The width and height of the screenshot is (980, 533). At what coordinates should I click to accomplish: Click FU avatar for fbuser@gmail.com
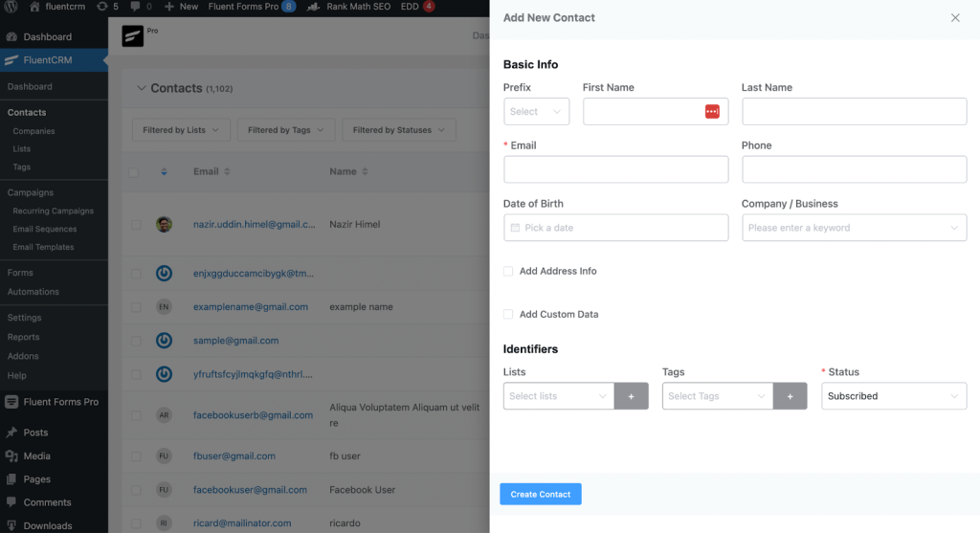(164, 456)
